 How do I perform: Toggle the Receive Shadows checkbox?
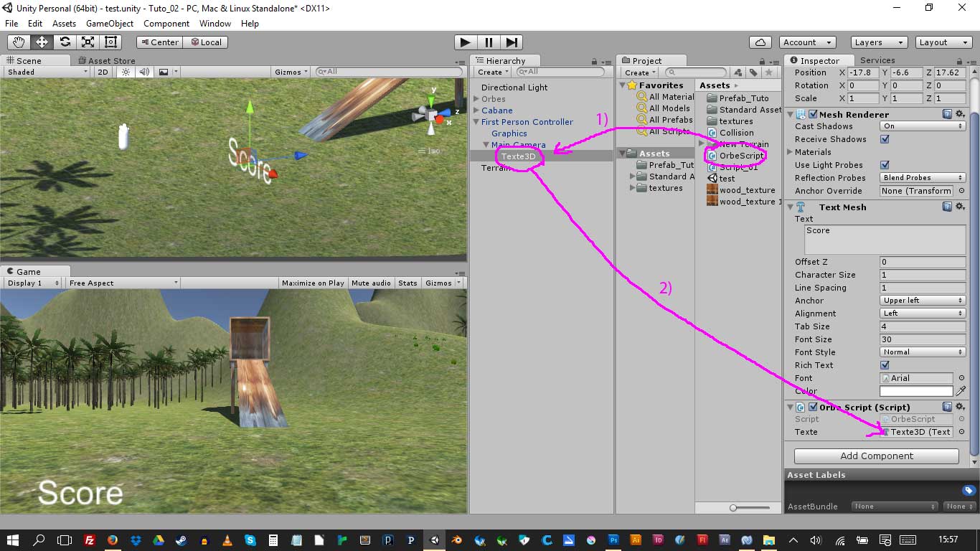tap(885, 139)
